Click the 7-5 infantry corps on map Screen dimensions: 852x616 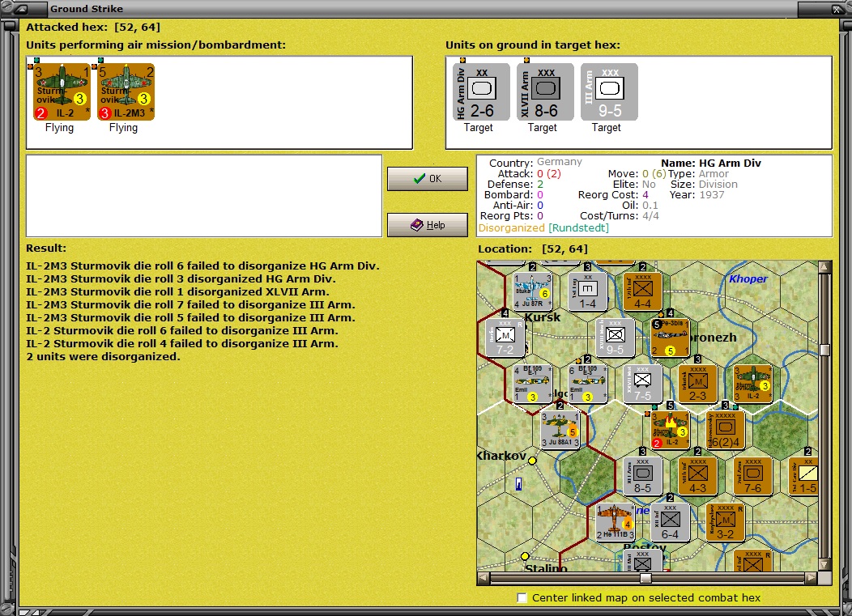(642, 384)
